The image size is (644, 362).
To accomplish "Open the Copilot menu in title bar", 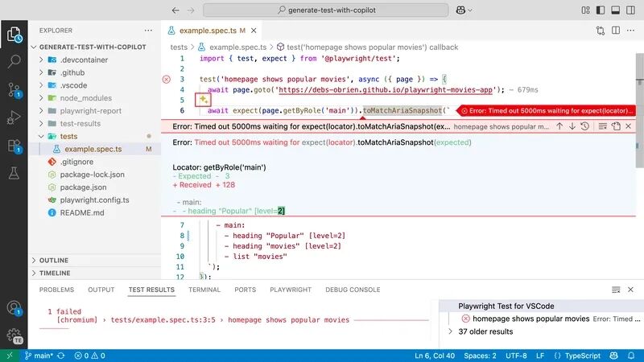I will [464, 10].
